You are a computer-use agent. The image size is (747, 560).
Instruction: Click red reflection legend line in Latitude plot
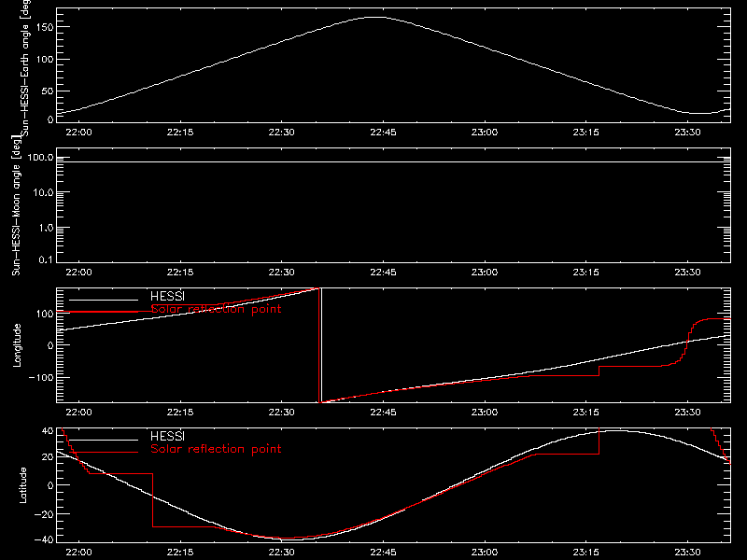(104, 452)
